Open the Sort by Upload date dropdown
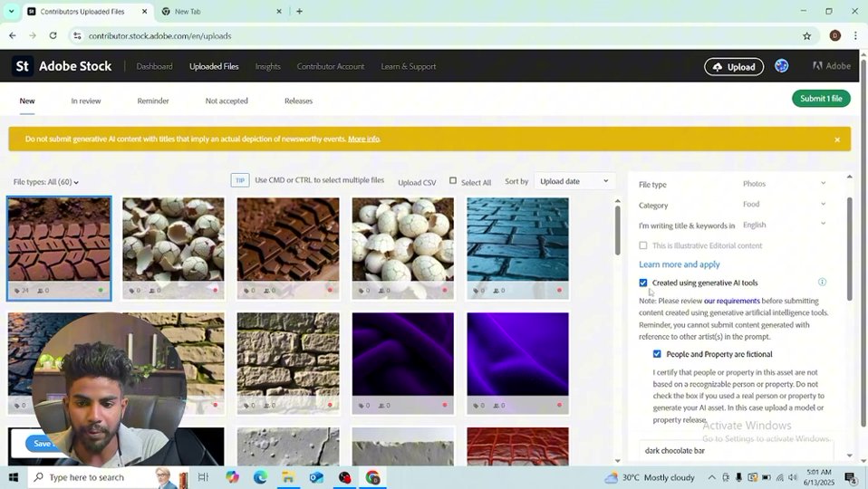 pos(574,181)
